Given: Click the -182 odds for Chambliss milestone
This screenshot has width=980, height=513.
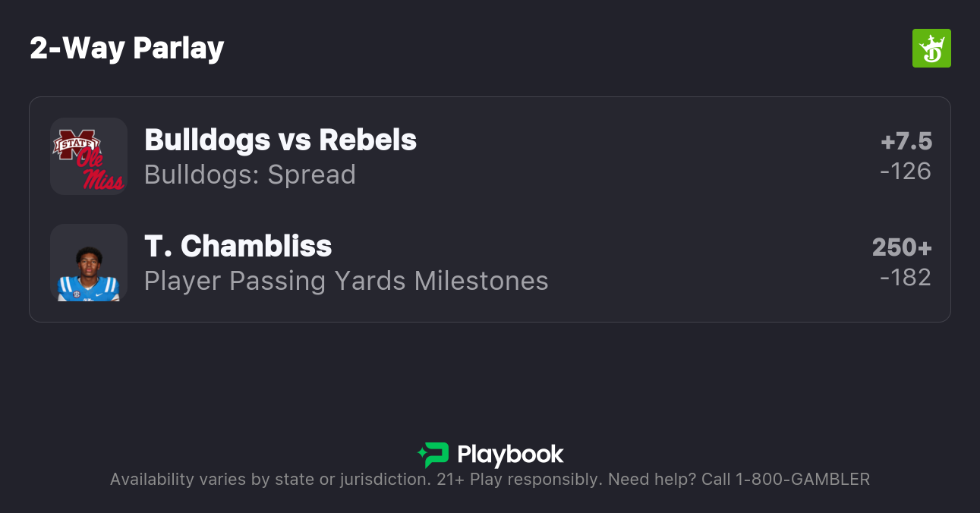Looking at the screenshot, I should pyautogui.click(x=906, y=278).
